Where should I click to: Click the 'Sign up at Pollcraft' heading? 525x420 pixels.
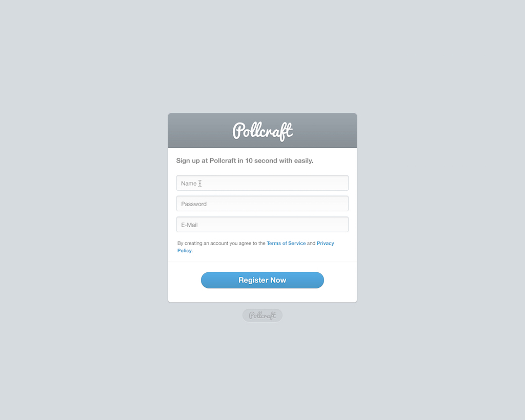coord(245,161)
